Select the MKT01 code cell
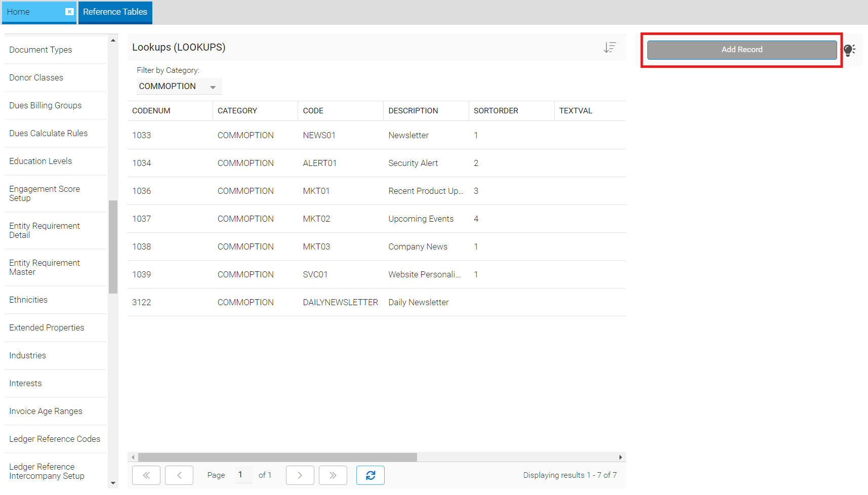This screenshot has width=868, height=495. pos(341,191)
